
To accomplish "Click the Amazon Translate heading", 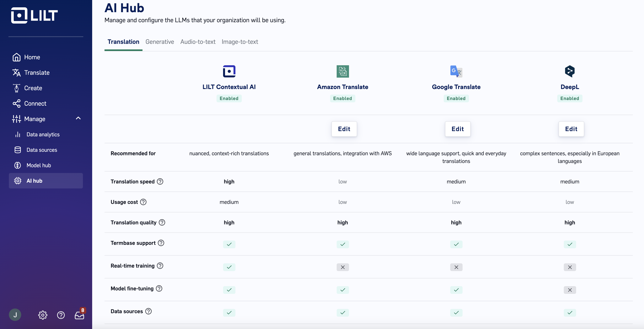I will [x=342, y=87].
